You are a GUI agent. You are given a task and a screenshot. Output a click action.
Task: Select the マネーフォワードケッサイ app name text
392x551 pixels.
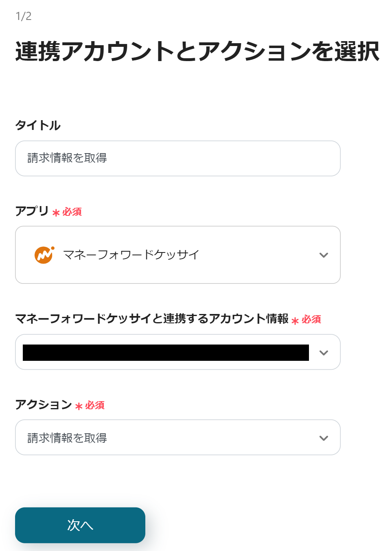[x=131, y=255]
